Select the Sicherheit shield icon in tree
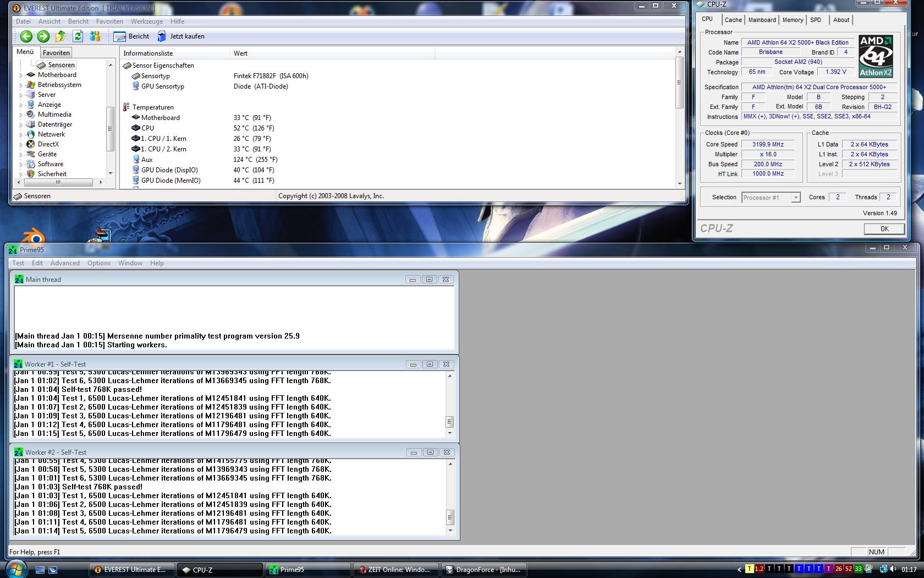Screen dimensions: 924x578 [x=31, y=174]
